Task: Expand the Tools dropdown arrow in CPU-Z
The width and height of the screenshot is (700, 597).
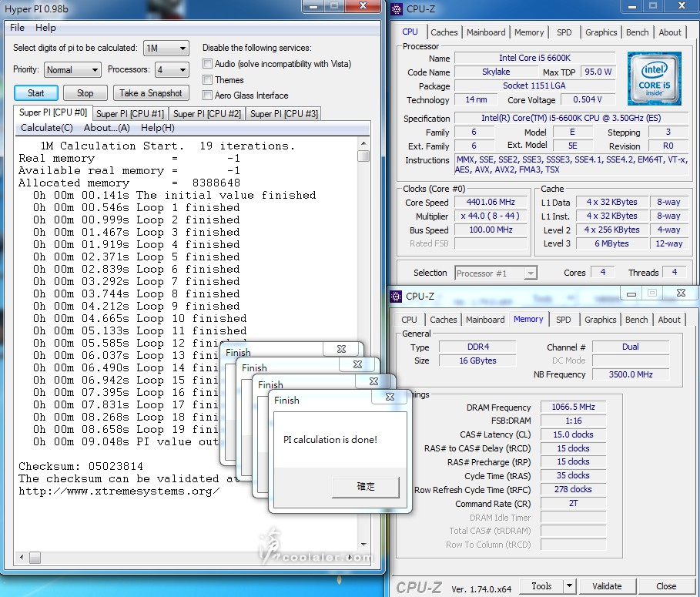Action: click(569, 586)
